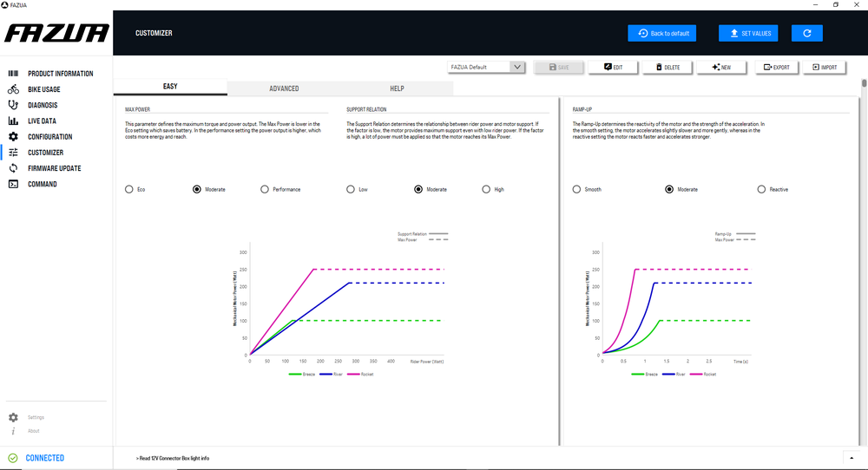The width and height of the screenshot is (868, 470).
Task: Click the Configuration gear icon
Action: pos(13,136)
